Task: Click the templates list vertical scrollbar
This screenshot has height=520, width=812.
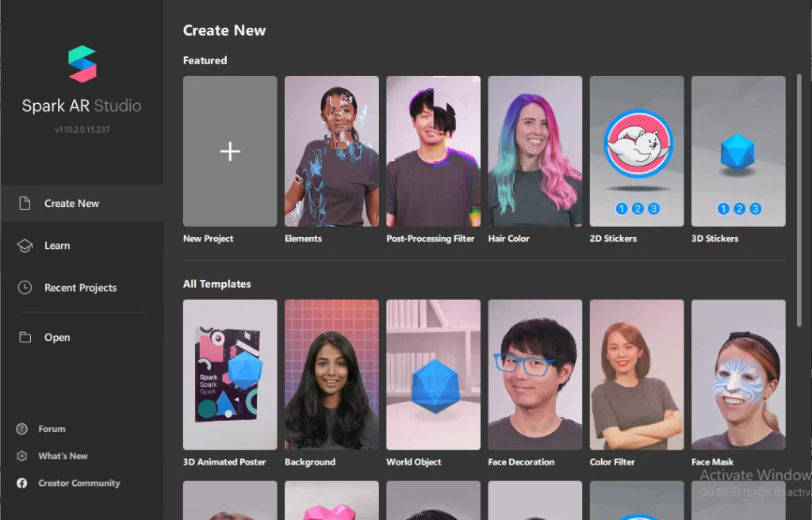Action: tap(799, 198)
